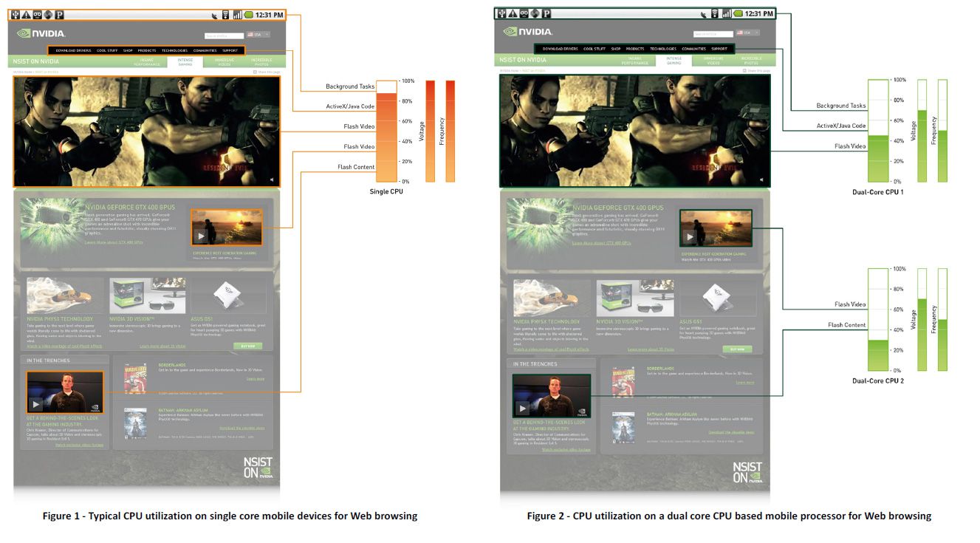The height and width of the screenshot is (543, 980).
Task: Tap the Wi-Fi status icon in Figure 2
Action: tap(715, 13)
